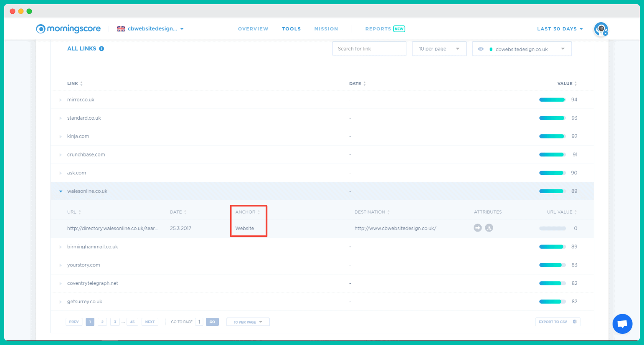Maximize the window with green button
Viewport: 644px width, 345px height.
click(29, 11)
